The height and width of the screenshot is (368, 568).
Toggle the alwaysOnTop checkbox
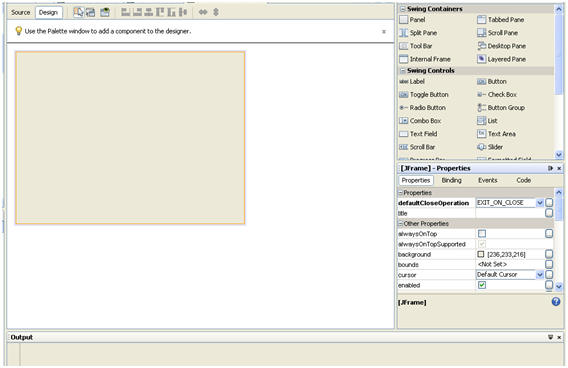[482, 234]
